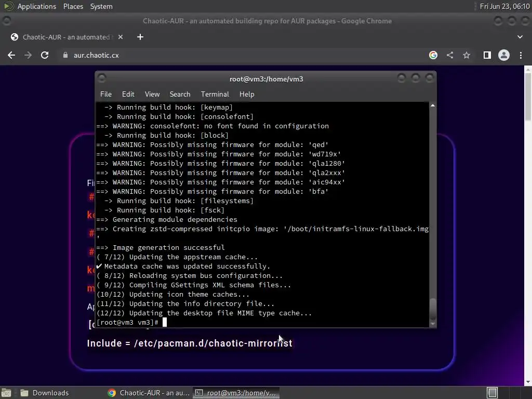Viewport: 532px width, 399px height.
Task: Close the Chaotic-AUR browser tab
Action: [x=121, y=37]
